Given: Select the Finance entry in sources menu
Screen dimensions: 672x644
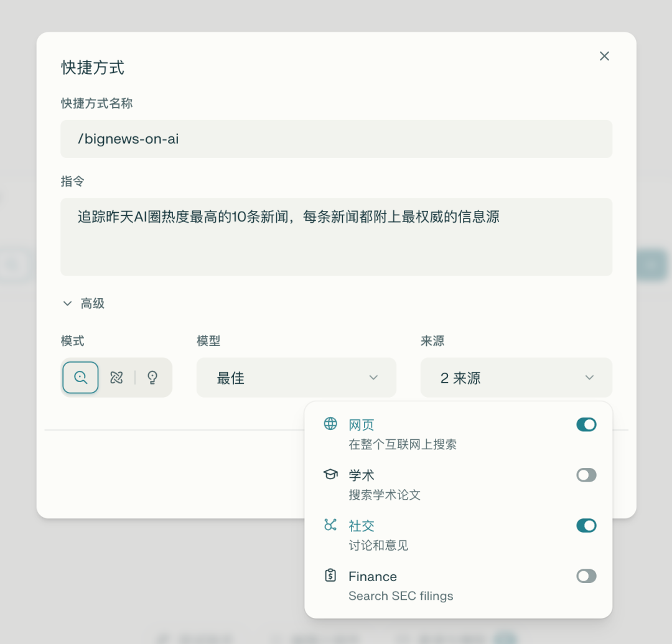Looking at the screenshot, I should pyautogui.click(x=372, y=576).
